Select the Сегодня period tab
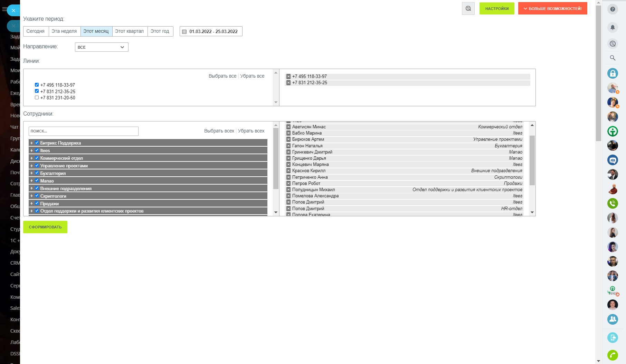626x364 pixels. (x=36, y=31)
